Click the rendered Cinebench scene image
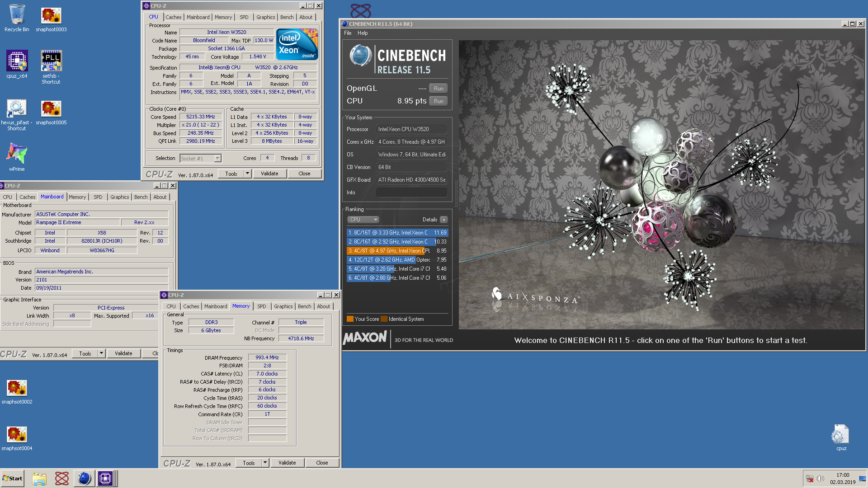 tap(661, 184)
